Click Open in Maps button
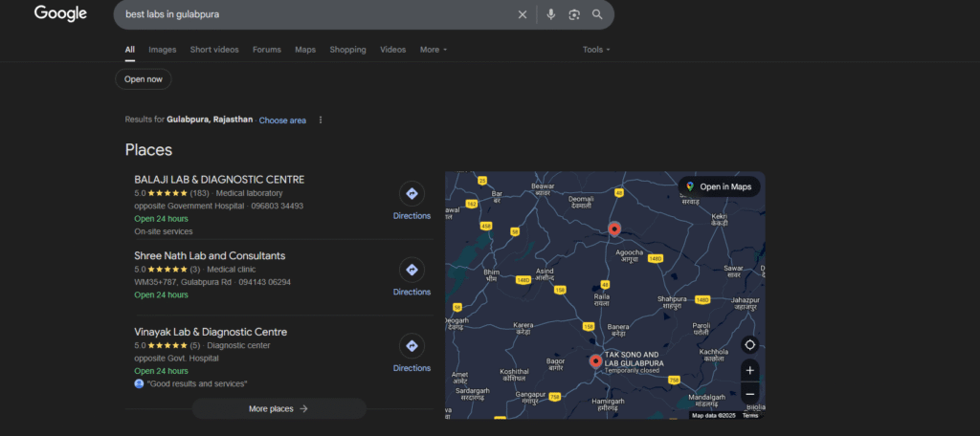The width and height of the screenshot is (980, 436). tap(719, 186)
